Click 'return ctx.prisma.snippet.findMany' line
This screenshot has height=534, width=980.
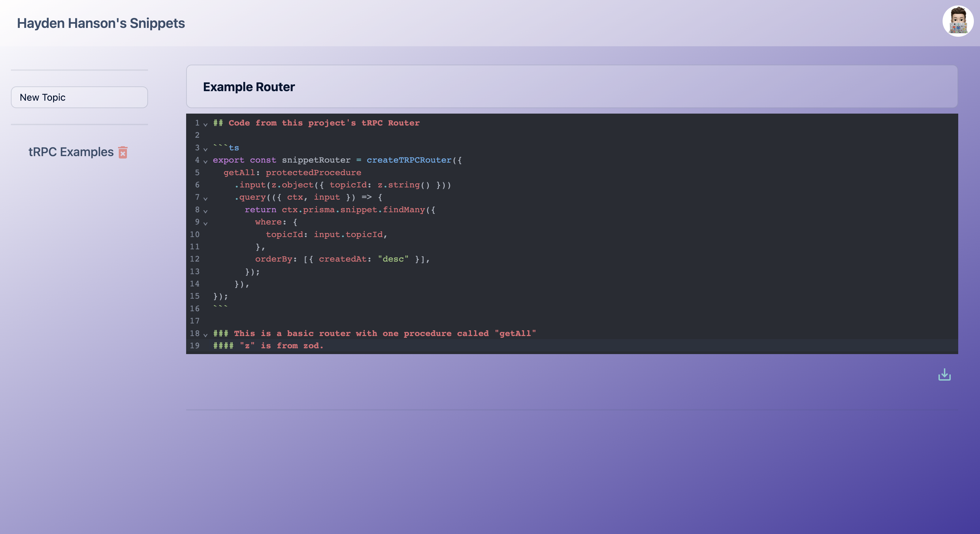(340, 210)
